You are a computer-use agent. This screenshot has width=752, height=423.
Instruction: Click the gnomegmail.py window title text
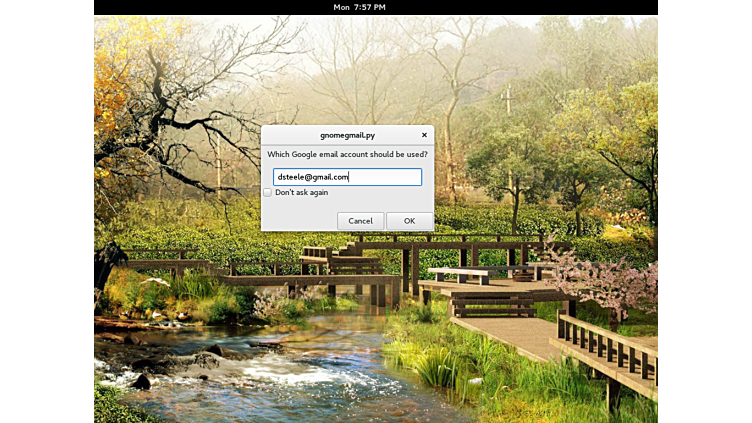347,135
